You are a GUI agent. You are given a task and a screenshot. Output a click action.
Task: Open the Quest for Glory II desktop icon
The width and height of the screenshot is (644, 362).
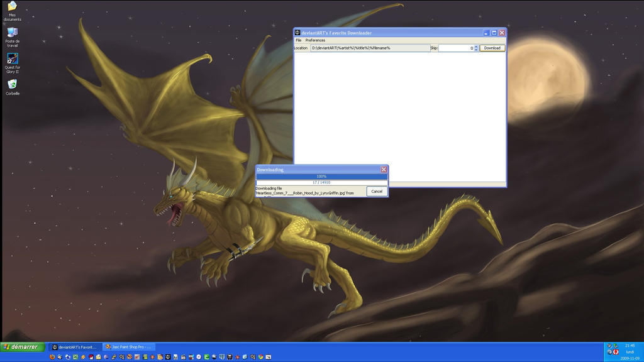click(x=13, y=60)
